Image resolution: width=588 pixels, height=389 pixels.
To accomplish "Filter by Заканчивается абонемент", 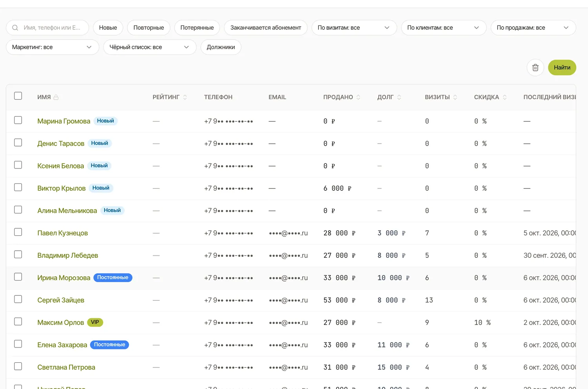I will (266, 28).
